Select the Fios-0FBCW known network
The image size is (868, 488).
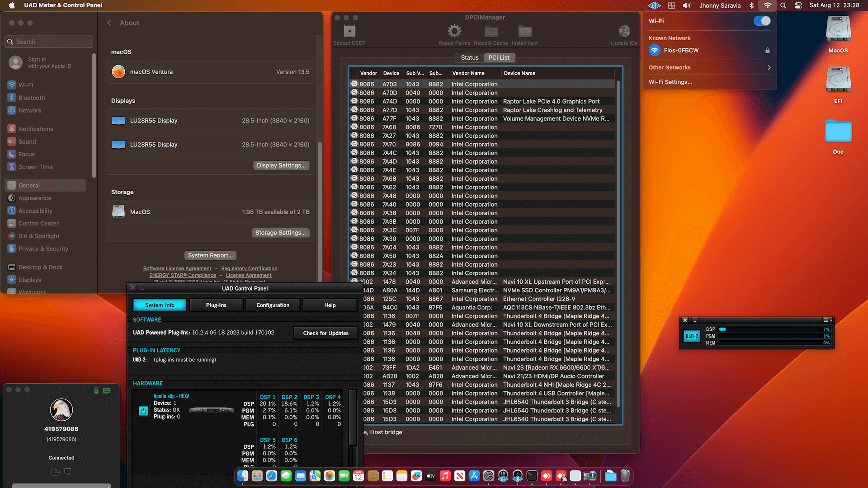(x=709, y=50)
